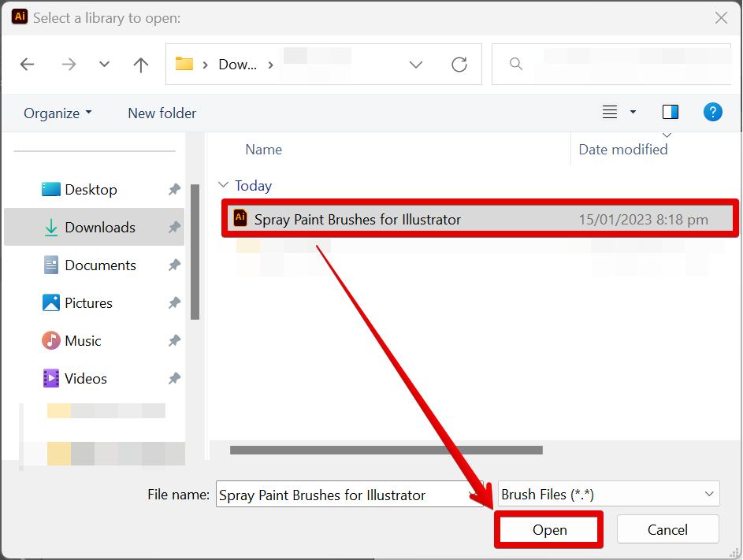Click the pin icon beside Desktop

coord(174,190)
